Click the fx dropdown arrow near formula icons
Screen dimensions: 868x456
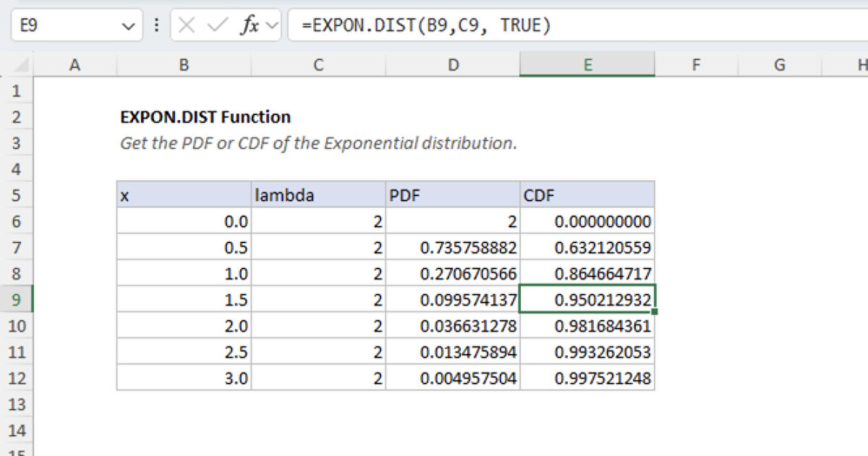click(270, 25)
